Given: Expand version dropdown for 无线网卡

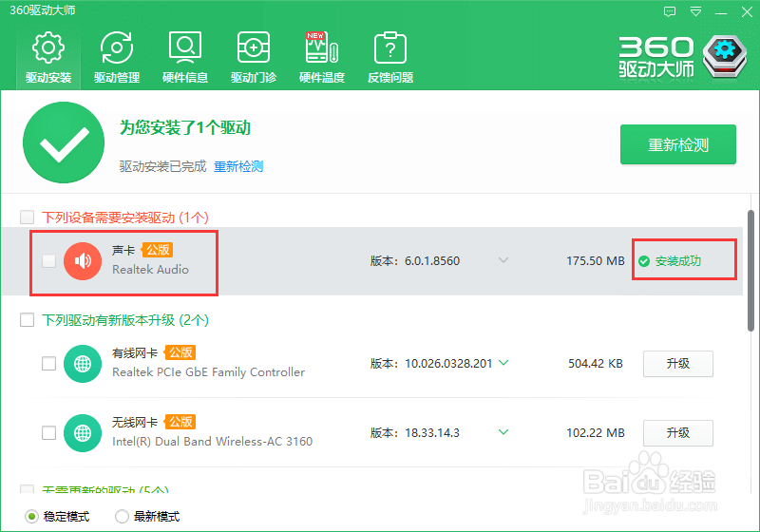Looking at the screenshot, I should pyautogui.click(x=503, y=432).
